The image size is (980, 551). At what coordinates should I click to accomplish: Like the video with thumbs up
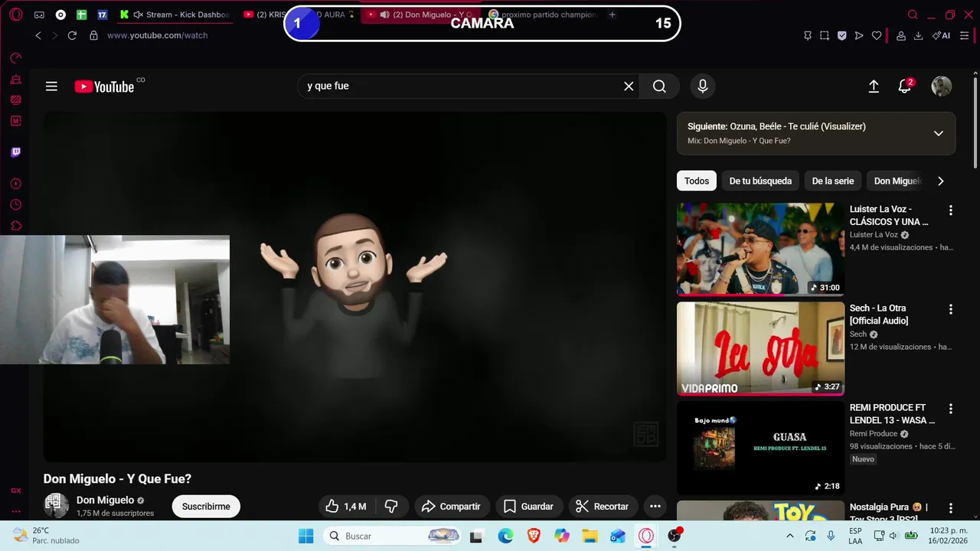pos(345,507)
